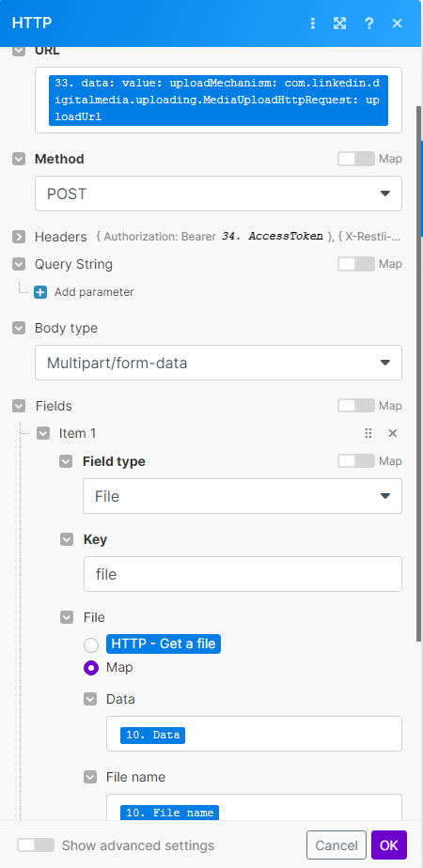This screenshot has height=868, width=423.
Task: Click the plus icon to add parameter
Action: pyautogui.click(x=40, y=292)
